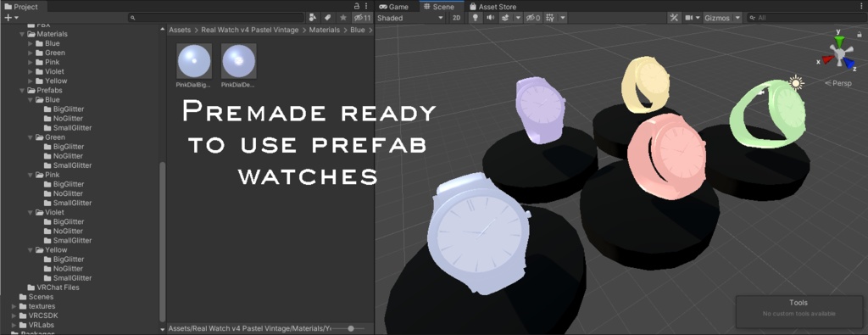Click the Project tree vertical scrollbar
Image resolution: width=868 pixels, height=335 pixels.
(x=162, y=241)
